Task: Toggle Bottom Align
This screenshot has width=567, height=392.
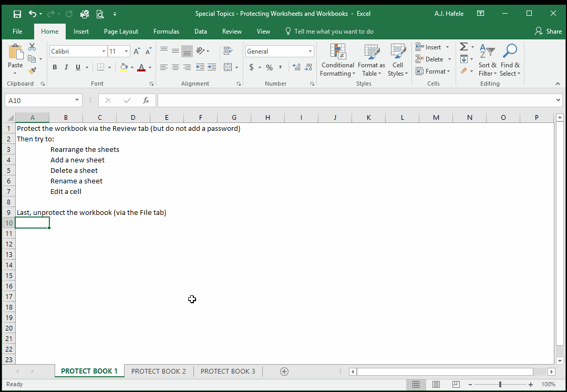Action: [x=187, y=51]
